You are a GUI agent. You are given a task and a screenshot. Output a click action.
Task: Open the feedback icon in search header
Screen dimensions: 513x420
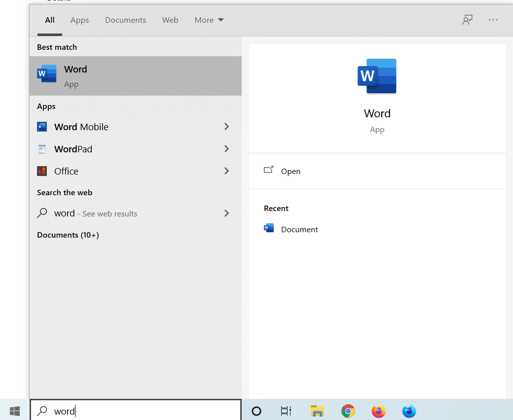[x=467, y=20]
